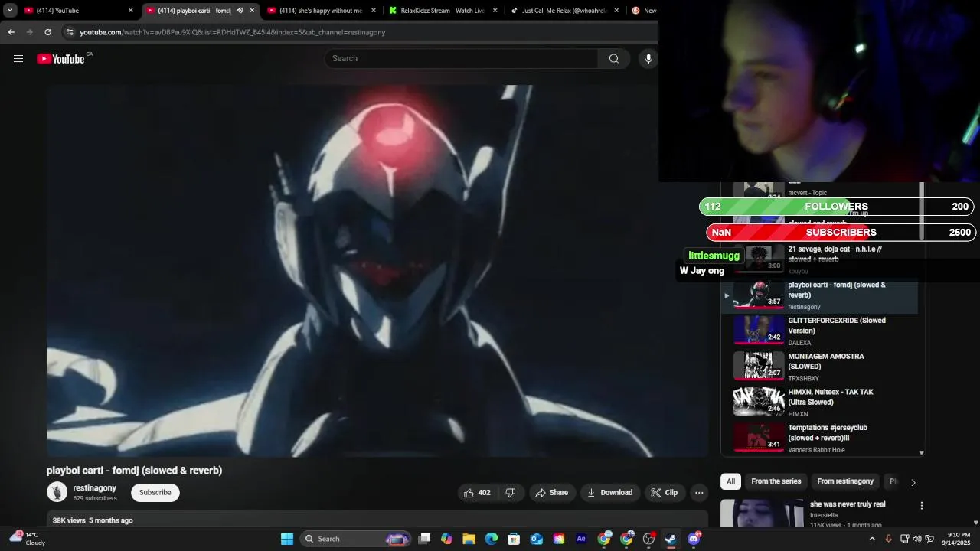Click playlist scrollbar down arrow
This screenshot has height=551, width=980.
(921, 452)
